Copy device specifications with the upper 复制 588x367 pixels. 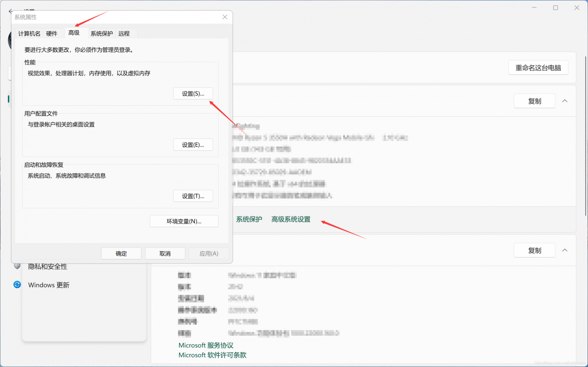click(535, 101)
